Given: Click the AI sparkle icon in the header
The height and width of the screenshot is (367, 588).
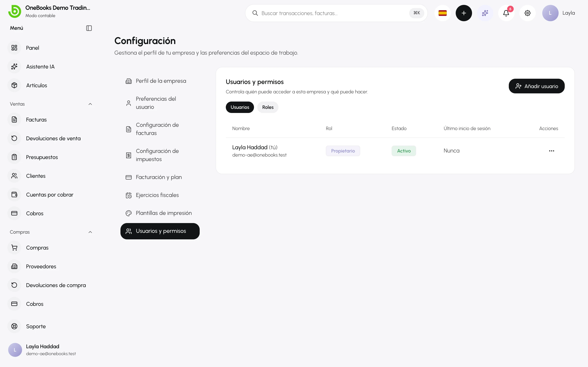Looking at the screenshot, I should coord(485,13).
